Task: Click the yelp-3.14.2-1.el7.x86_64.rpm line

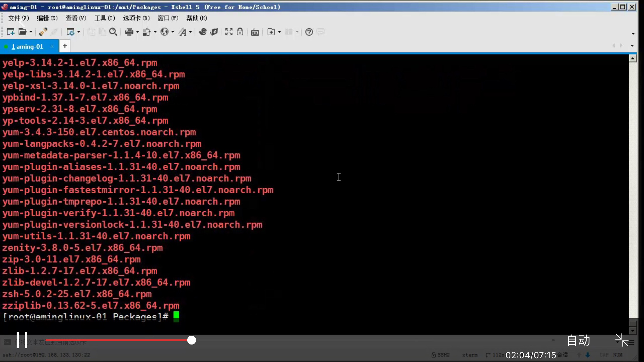Action: [x=80, y=63]
